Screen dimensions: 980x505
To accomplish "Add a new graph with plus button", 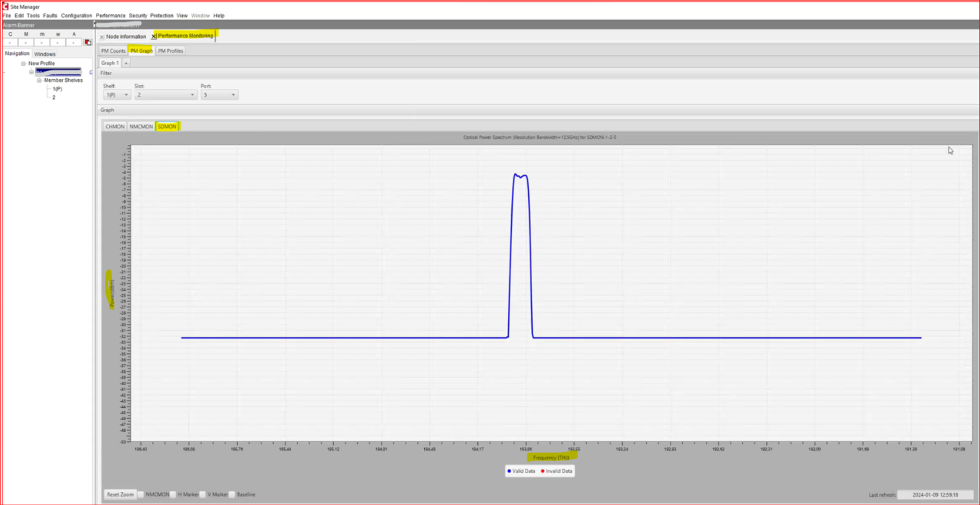I will point(126,63).
